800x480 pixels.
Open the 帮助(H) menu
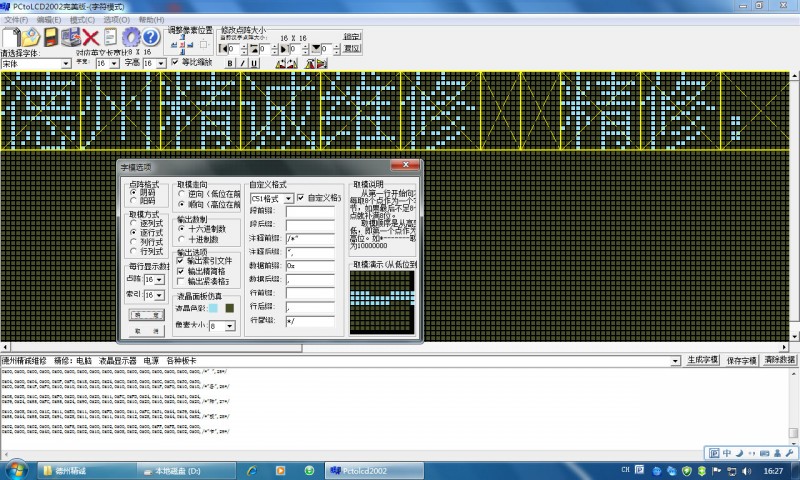tap(151, 19)
